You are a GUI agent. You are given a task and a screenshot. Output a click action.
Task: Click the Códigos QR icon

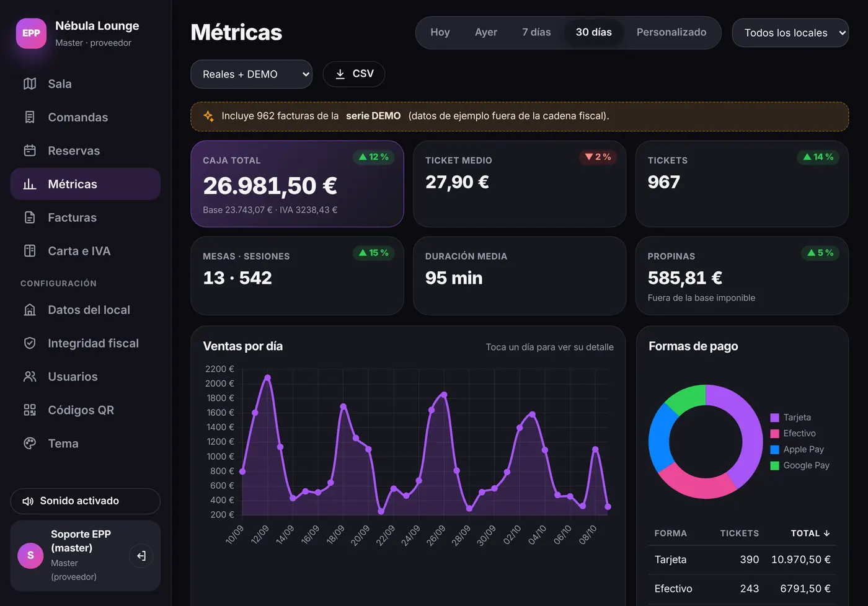pos(30,410)
